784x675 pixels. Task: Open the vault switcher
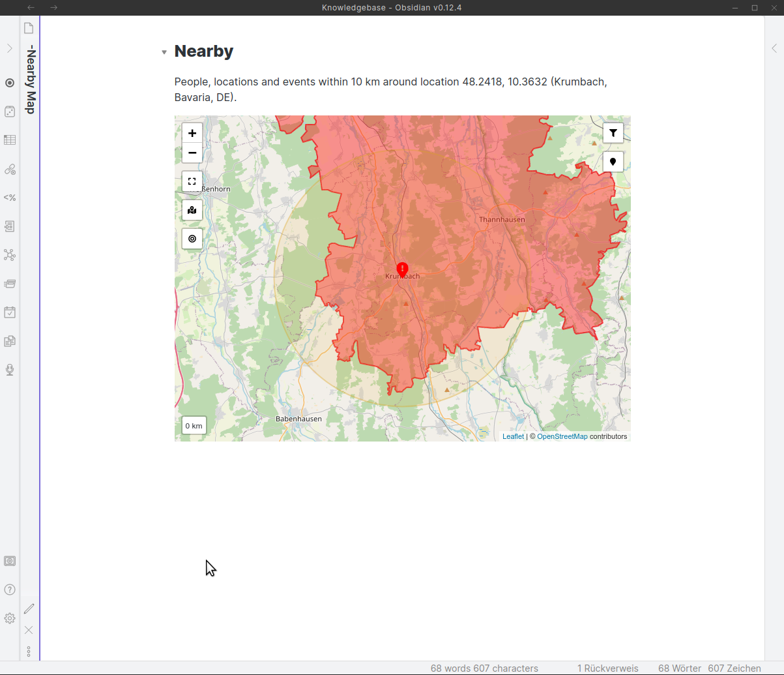point(10,560)
